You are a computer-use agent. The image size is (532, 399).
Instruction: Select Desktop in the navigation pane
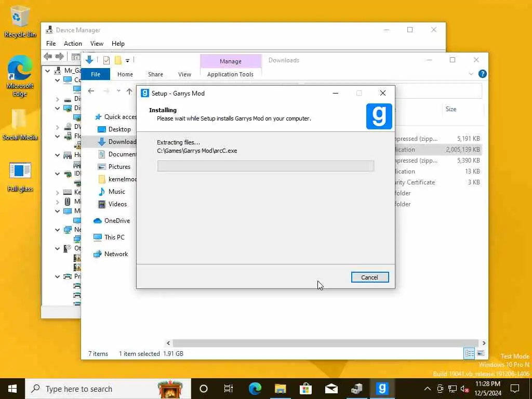(x=114, y=129)
